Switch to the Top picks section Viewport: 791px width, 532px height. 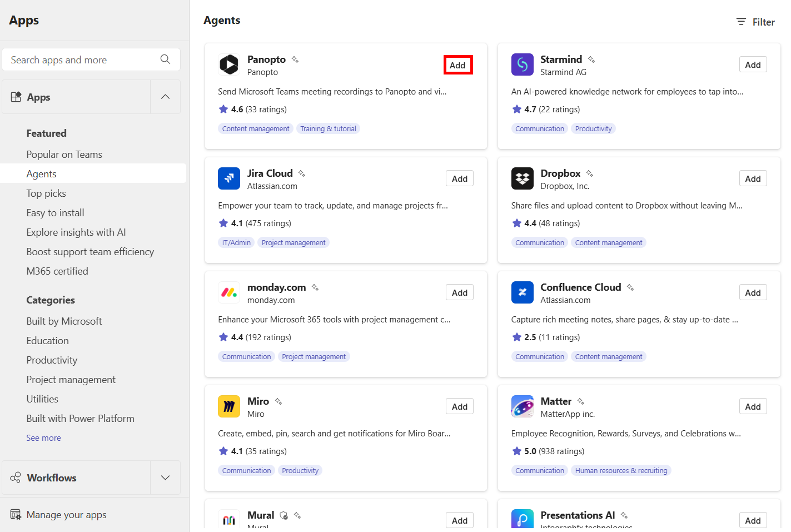click(x=45, y=193)
